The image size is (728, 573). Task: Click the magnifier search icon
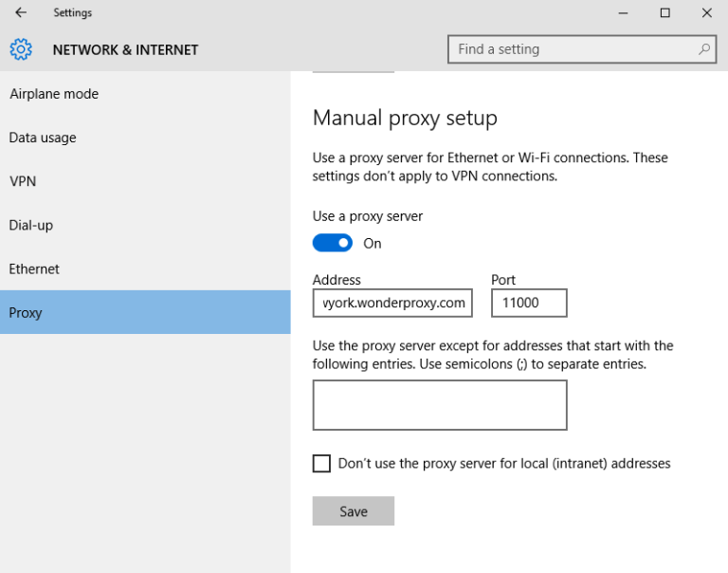703,49
